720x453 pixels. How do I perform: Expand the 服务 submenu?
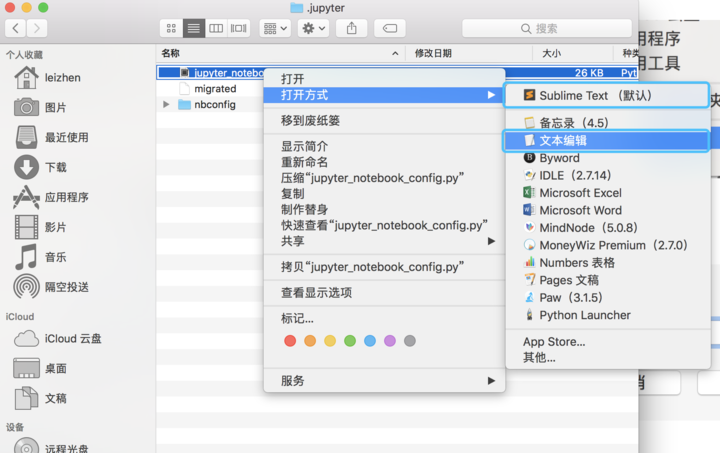coord(384,380)
